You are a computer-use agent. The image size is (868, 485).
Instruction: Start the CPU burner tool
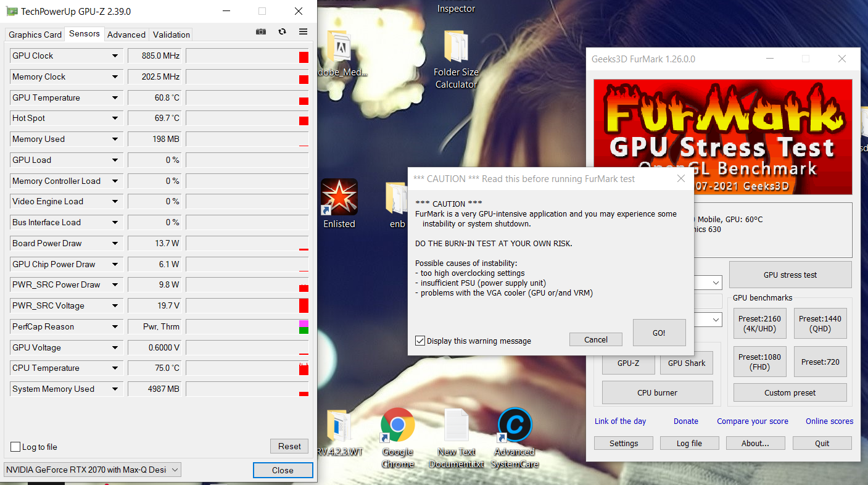(x=657, y=392)
